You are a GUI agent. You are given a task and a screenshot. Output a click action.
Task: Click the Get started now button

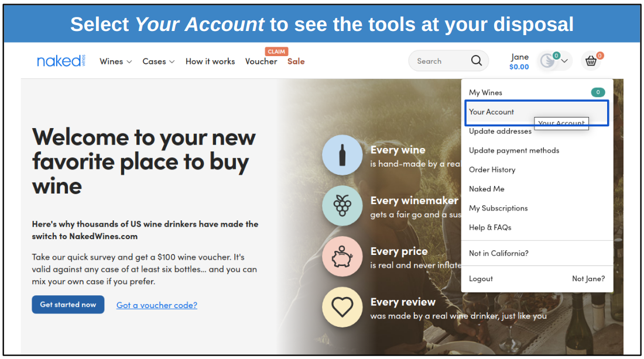(68, 305)
